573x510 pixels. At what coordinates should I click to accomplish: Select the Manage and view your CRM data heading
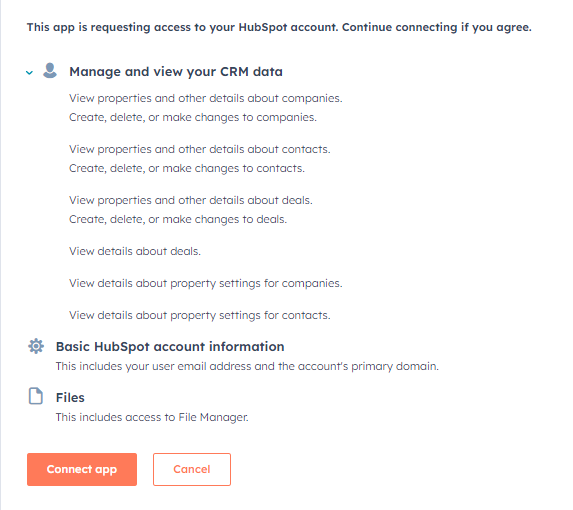tap(176, 72)
